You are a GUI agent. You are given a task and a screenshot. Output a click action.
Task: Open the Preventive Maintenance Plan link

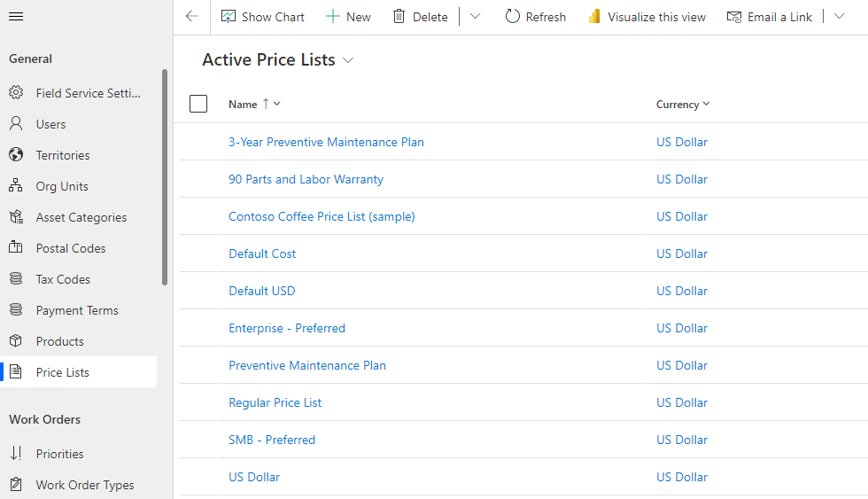(307, 365)
